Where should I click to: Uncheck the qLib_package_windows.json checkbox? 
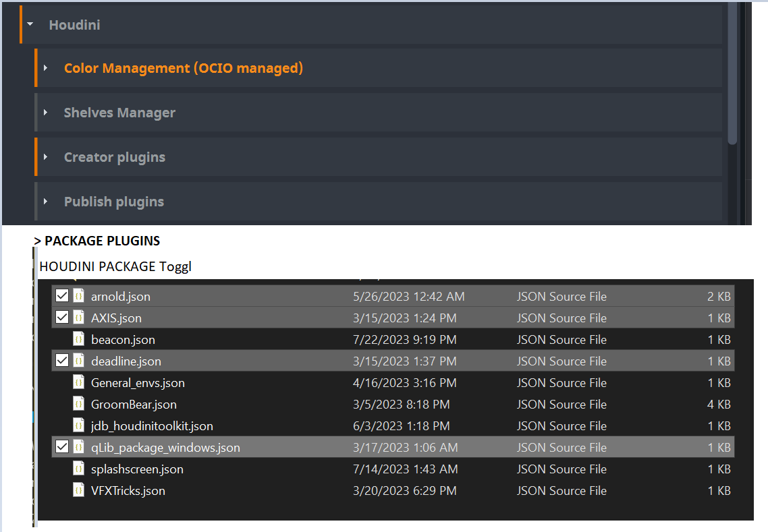click(x=62, y=447)
